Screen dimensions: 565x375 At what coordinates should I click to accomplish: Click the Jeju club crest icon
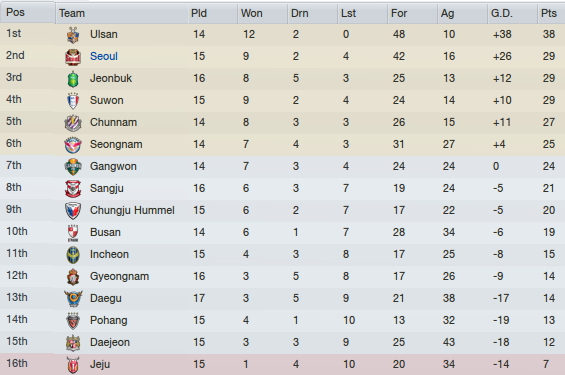(73, 365)
